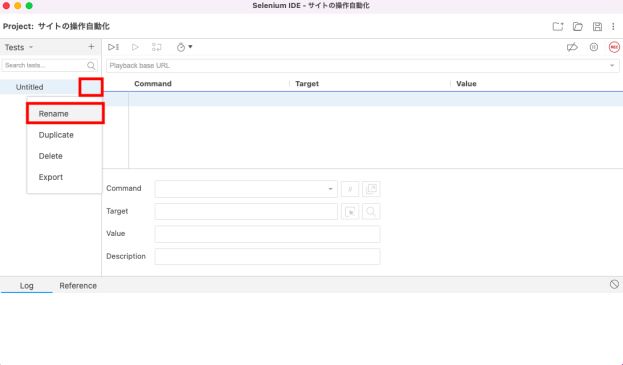Screen dimensions: 623x365
Task: Open an existing project folder icon
Action: coord(578,27)
